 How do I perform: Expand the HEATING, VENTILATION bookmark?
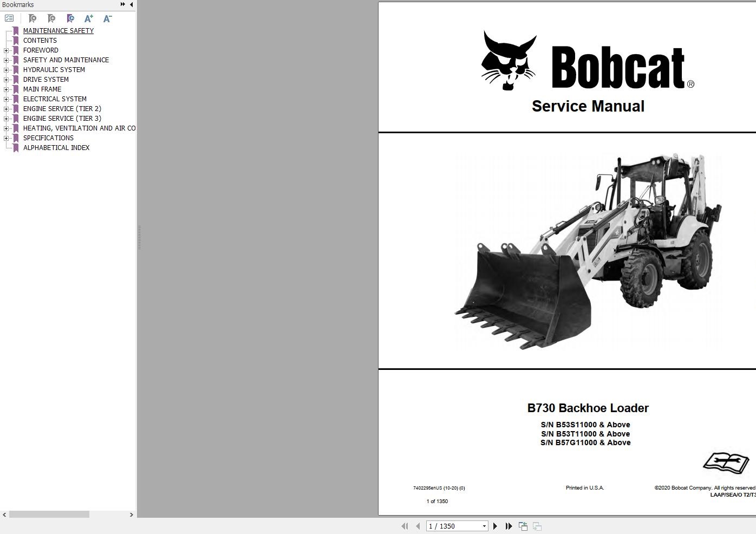pos(6,128)
